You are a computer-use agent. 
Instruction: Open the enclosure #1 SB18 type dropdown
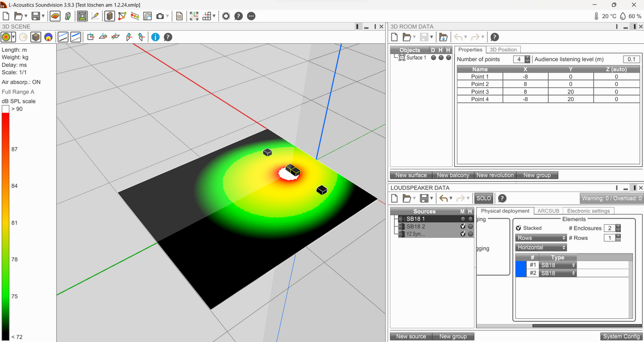click(558, 265)
